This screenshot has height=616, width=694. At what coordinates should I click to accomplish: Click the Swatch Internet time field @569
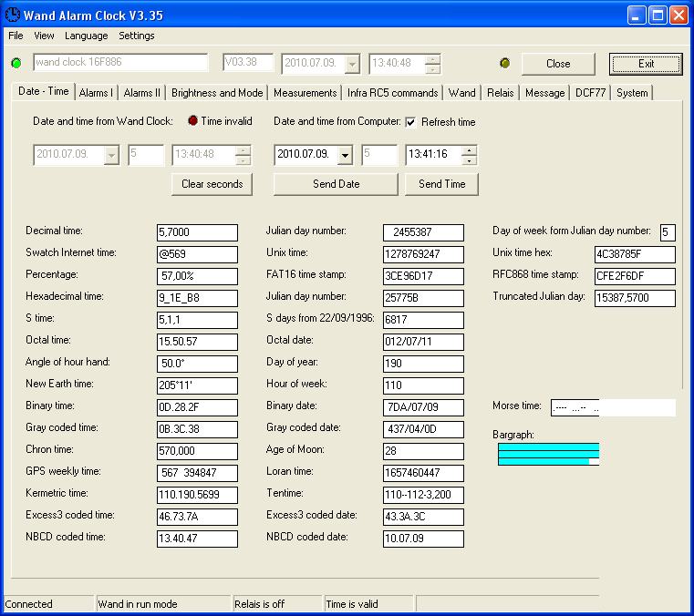(197, 254)
